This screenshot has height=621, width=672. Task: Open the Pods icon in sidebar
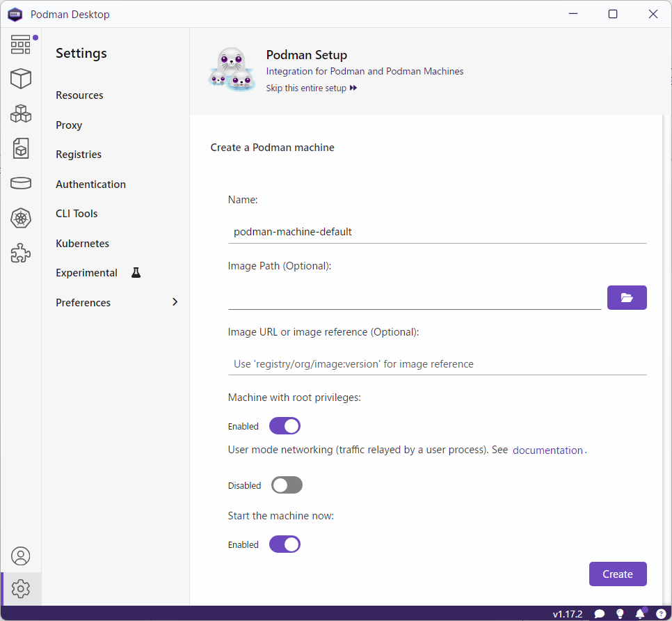(21, 113)
